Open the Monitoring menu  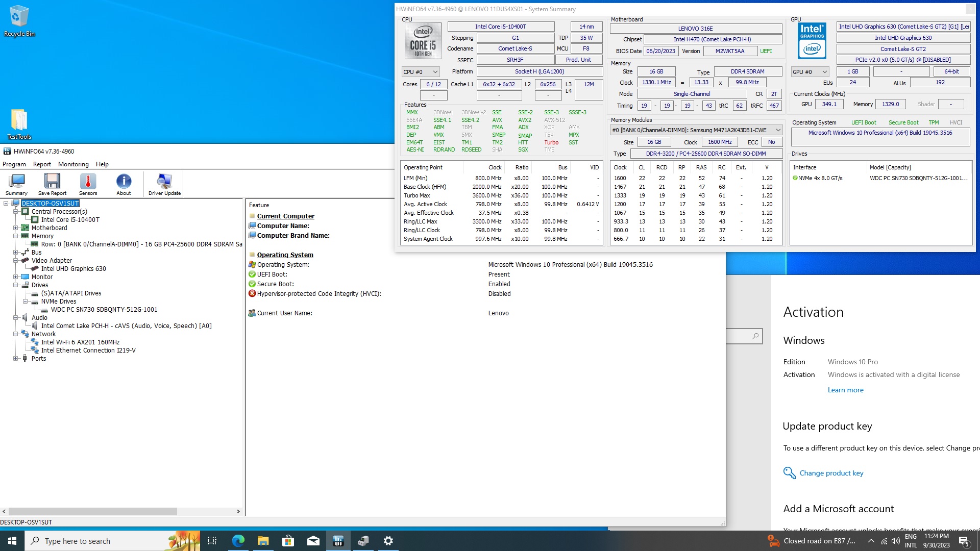pyautogui.click(x=73, y=164)
